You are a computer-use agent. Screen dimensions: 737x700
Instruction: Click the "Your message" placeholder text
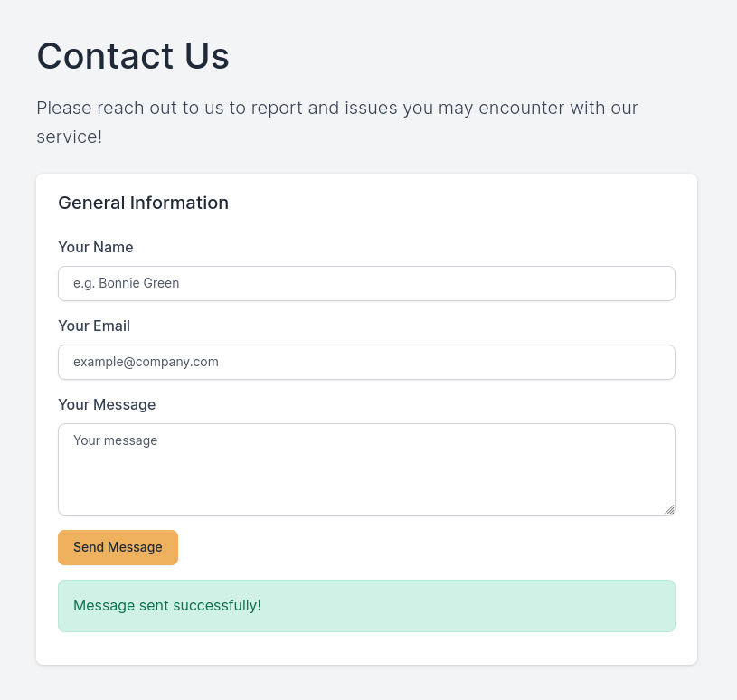[115, 440]
